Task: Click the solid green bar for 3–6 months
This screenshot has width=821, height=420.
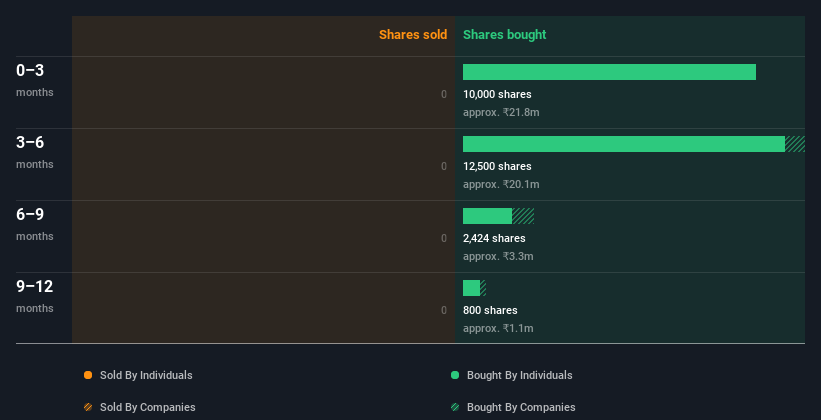Action: pyautogui.click(x=624, y=144)
